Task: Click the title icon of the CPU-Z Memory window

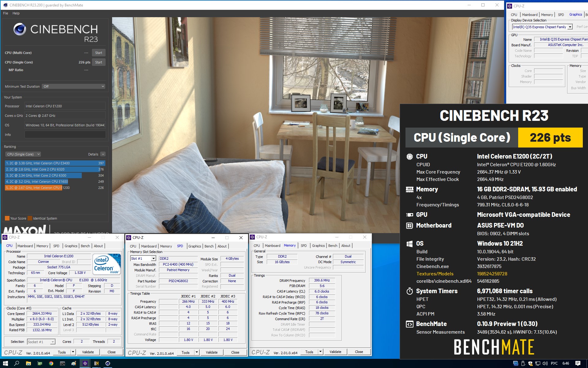Action: click(253, 237)
